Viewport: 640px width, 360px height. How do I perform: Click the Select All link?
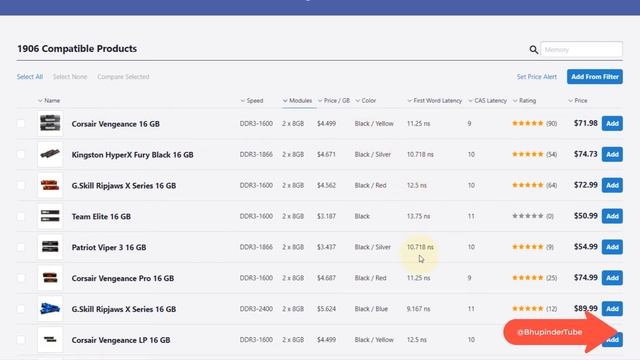[x=30, y=77]
